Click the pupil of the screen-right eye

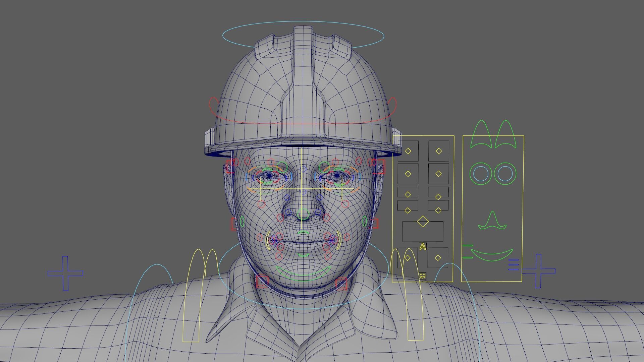337,175
